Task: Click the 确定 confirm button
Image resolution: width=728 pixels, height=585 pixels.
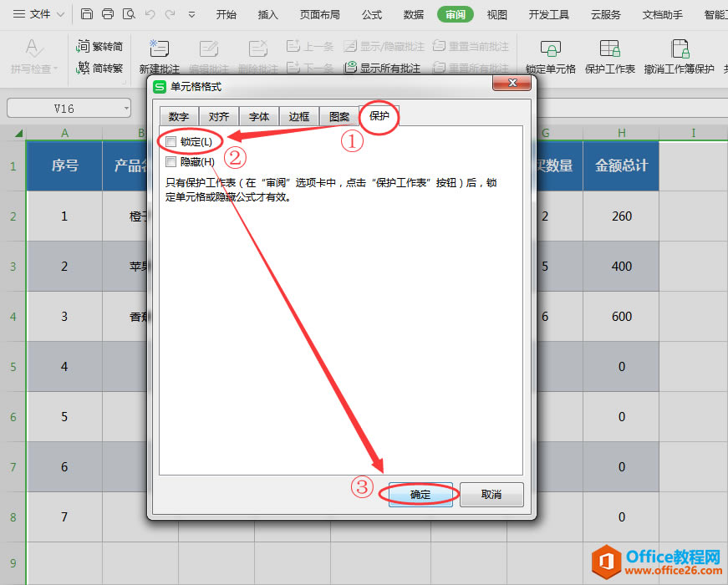Action: click(420, 494)
